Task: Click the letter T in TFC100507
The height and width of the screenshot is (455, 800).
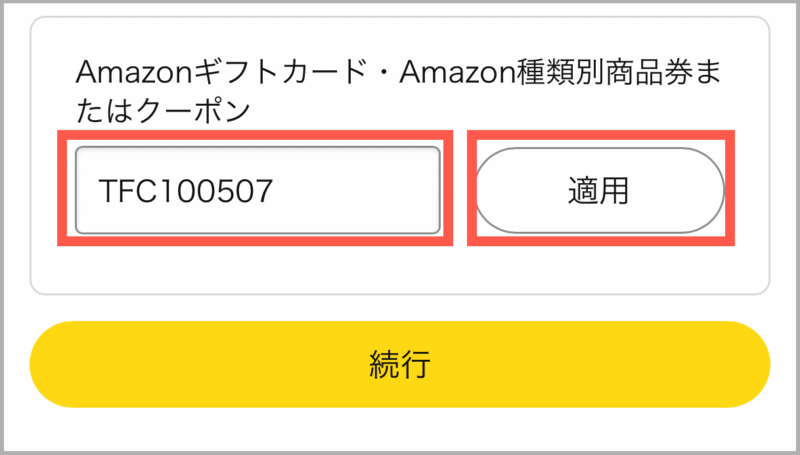Action: [x=104, y=191]
